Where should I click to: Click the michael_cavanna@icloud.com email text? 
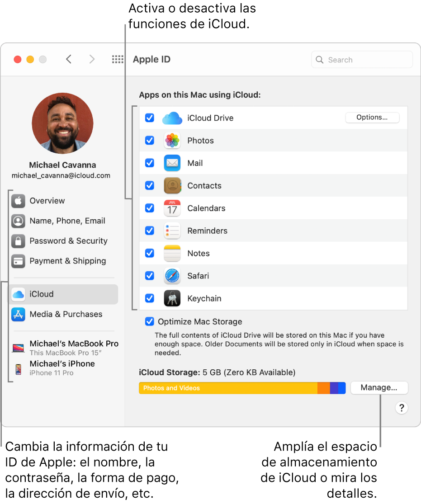(61, 175)
